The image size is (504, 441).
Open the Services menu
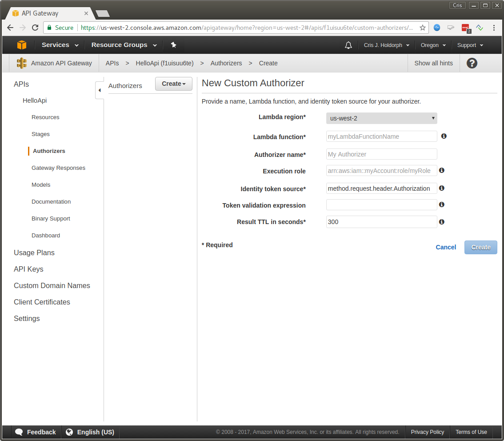pos(60,45)
